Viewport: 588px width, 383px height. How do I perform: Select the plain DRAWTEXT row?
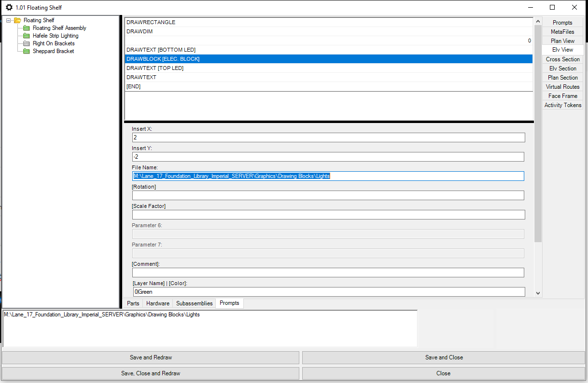point(329,77)
